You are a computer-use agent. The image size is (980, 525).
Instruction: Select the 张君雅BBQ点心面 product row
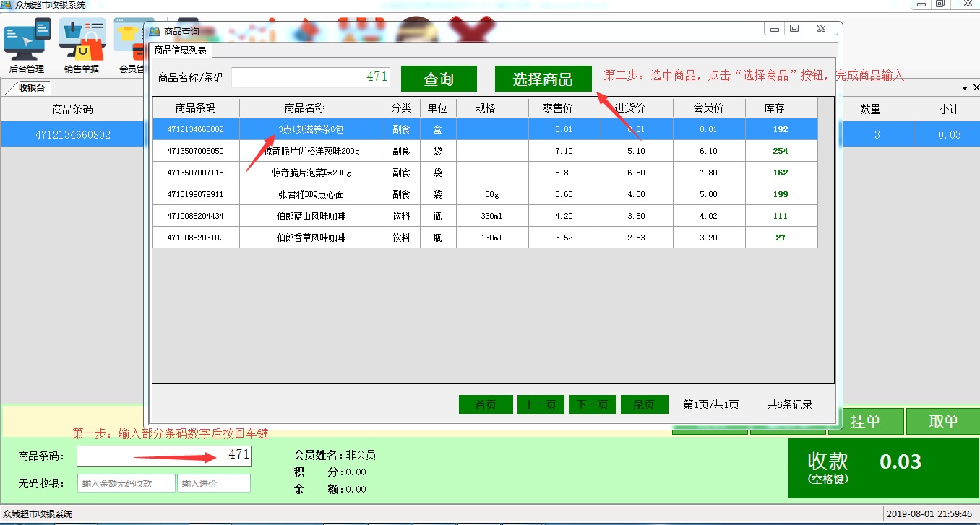pyautogui.click(x=485, y=194)
